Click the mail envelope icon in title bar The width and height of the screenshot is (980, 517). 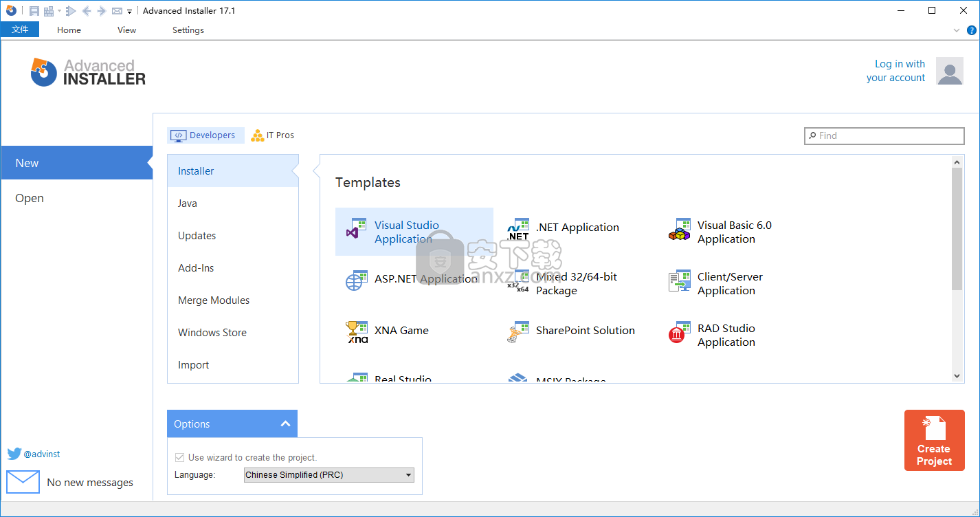(117, 10)
